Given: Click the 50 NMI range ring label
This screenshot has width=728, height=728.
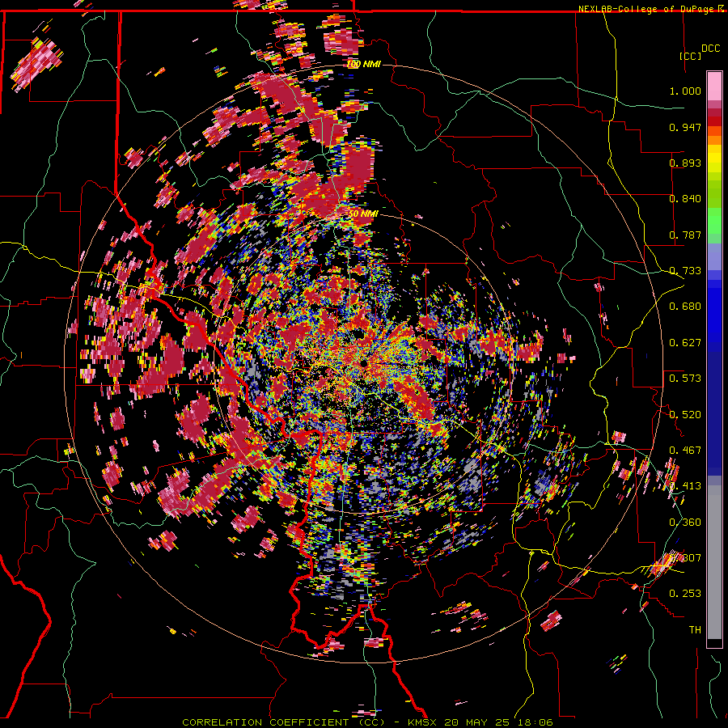Looking at the screenshot, I should click(x=363, y=214).
